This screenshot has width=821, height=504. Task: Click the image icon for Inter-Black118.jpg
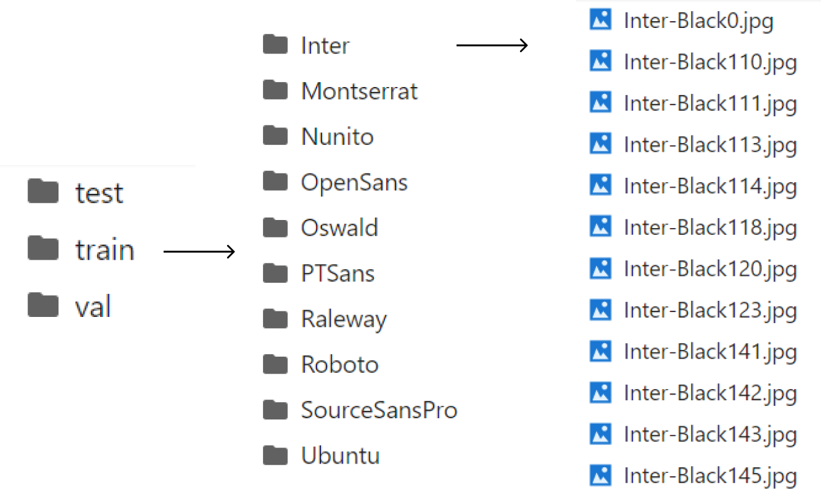[600, 227]
